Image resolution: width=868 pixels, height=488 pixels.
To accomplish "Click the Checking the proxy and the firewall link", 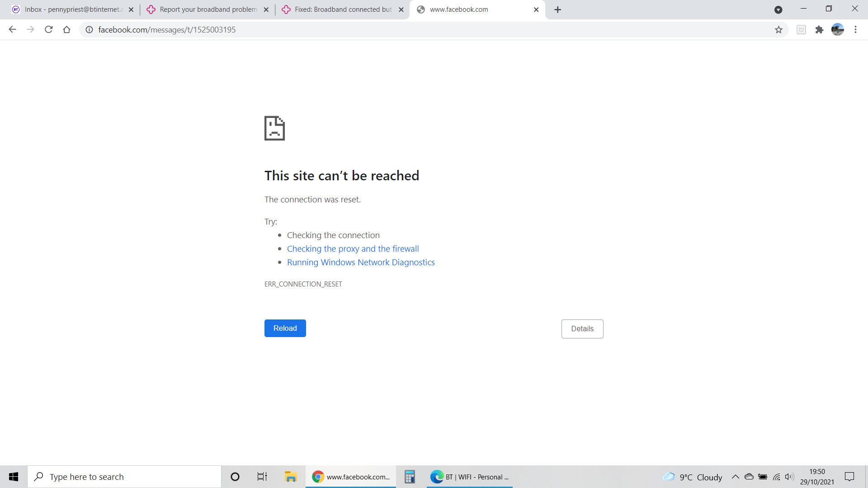I will click(353, 249).
